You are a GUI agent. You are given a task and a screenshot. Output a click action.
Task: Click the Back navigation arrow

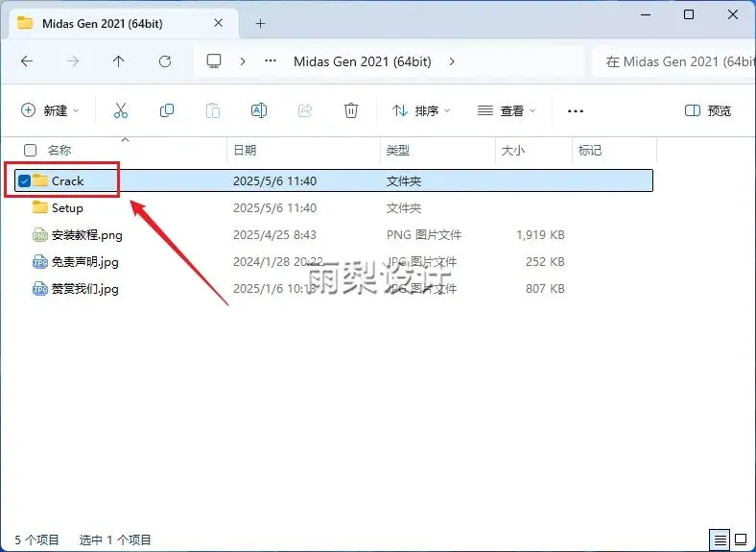point(27,61)
